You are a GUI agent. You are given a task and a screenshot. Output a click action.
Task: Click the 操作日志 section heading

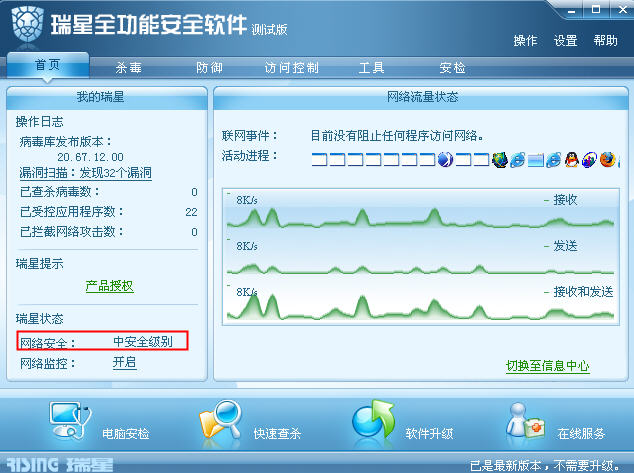click(x=40, y=122)
